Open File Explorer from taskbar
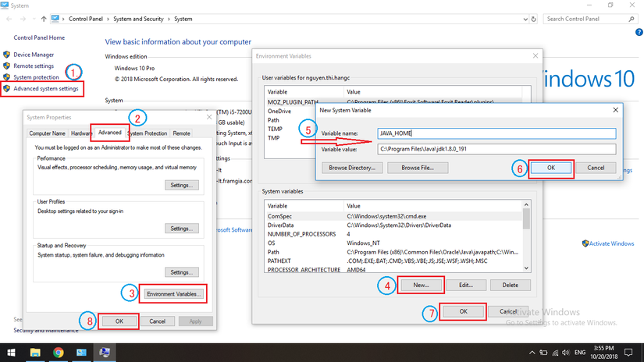 [x=35, y=353]
